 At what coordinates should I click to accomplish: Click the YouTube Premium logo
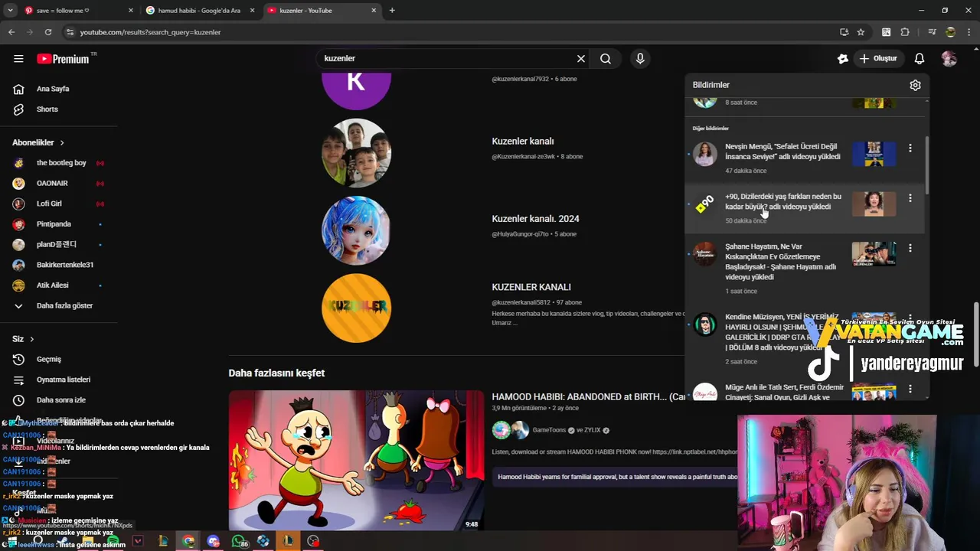tap(63, 59)
